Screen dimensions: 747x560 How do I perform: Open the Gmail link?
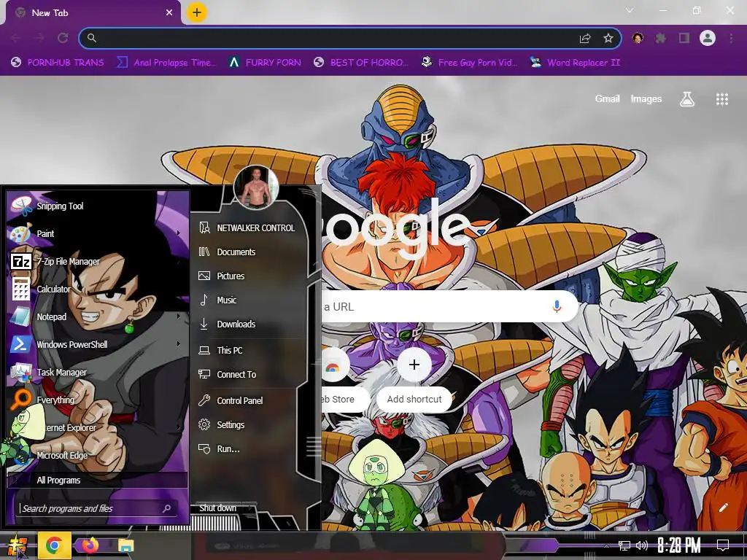click(608, 98)
